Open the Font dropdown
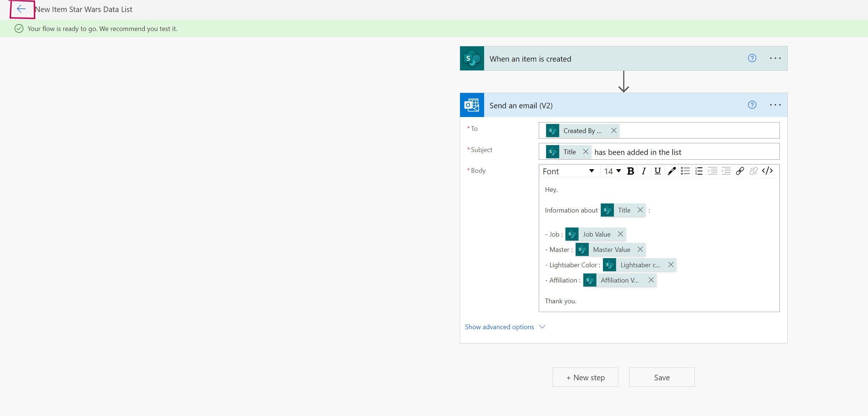The width and height of the screenshot is (868, 416). tap(568, 171)
